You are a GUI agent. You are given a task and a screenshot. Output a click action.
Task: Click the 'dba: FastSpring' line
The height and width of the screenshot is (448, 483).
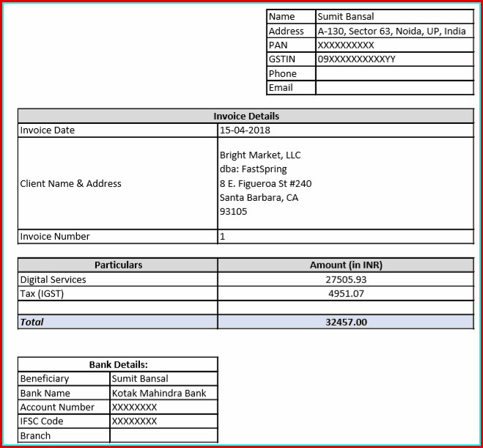pyautogui.click(x=253, y=169)
